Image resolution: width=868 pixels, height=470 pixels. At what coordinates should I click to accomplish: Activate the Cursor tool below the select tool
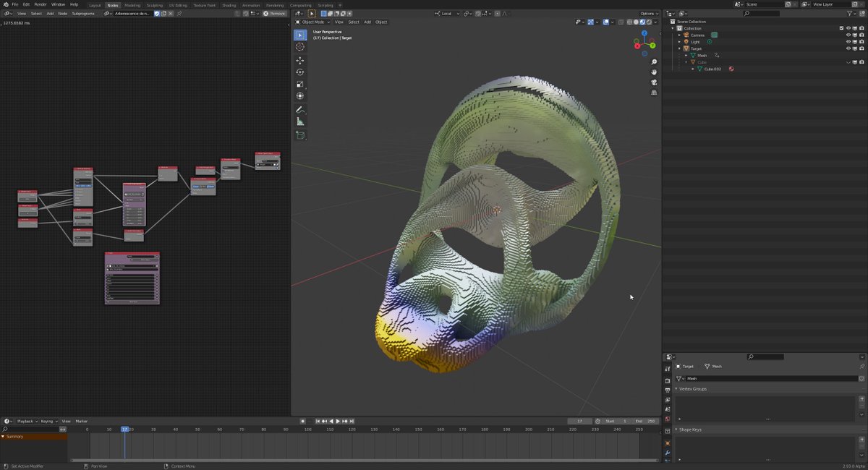pyautogui.click(x=299, y=46)
